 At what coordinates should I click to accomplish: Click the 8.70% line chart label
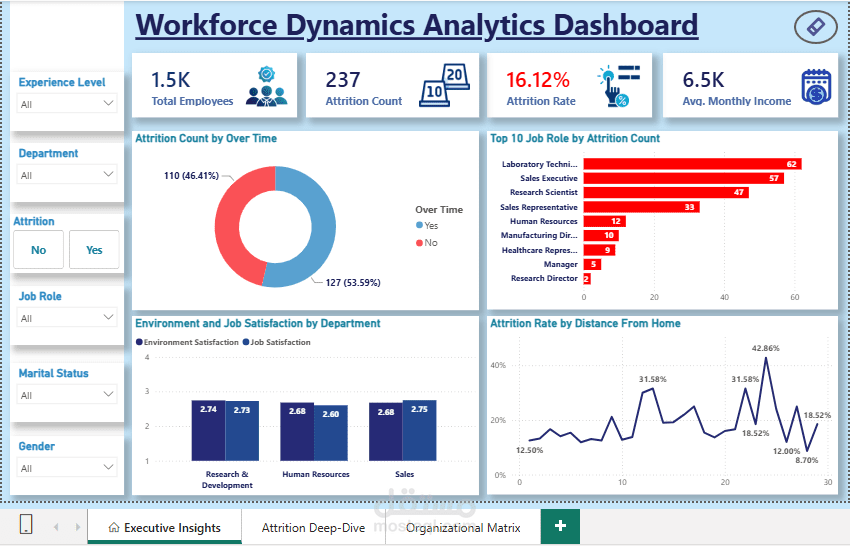(807, 460)
